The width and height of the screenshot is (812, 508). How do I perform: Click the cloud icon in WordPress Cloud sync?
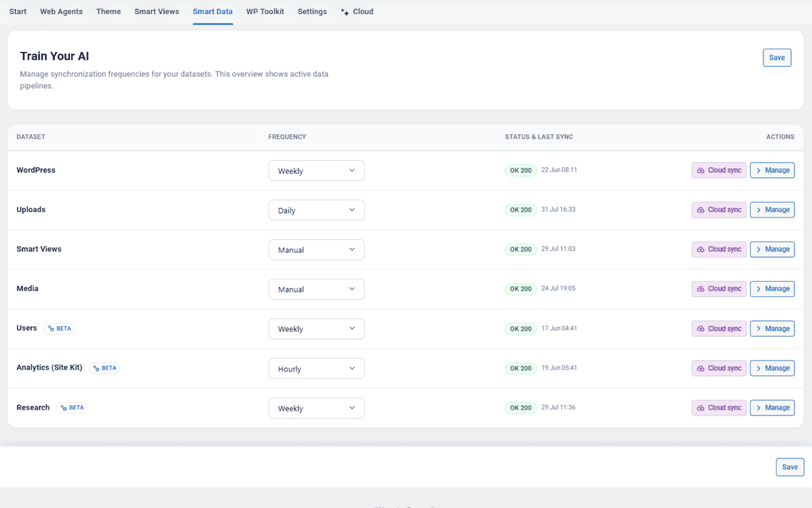point(700,170)
